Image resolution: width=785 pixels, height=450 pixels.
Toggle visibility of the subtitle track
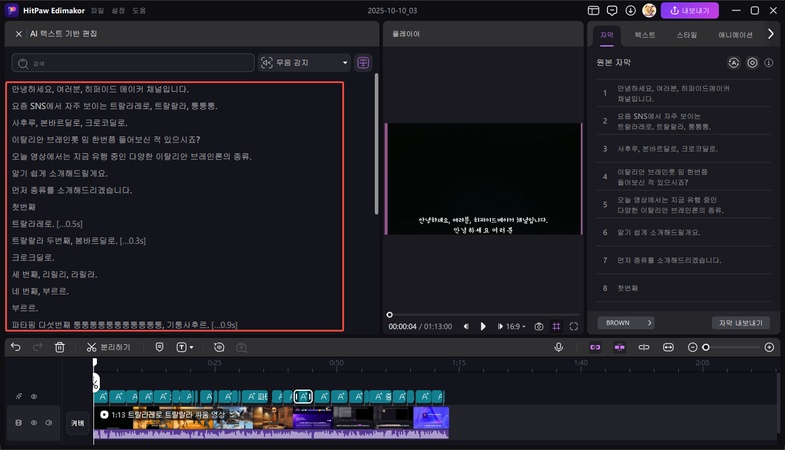[x=34, y=397]
